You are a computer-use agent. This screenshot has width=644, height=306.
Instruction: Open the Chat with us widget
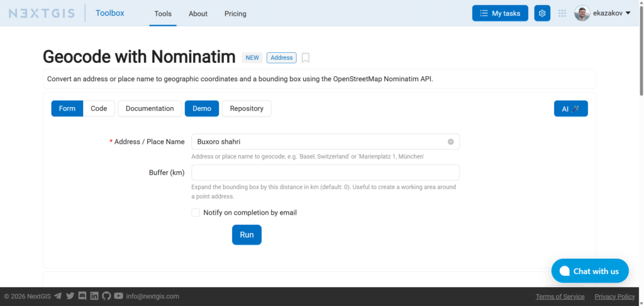click(x=590, y=271)
